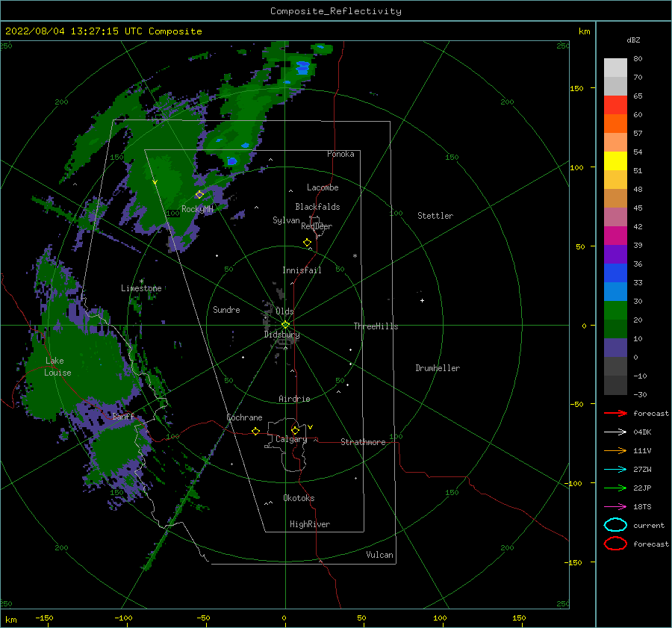Select the Innisfail label
672x628 pixels.
pyautogui.click(x=302, y=270)
